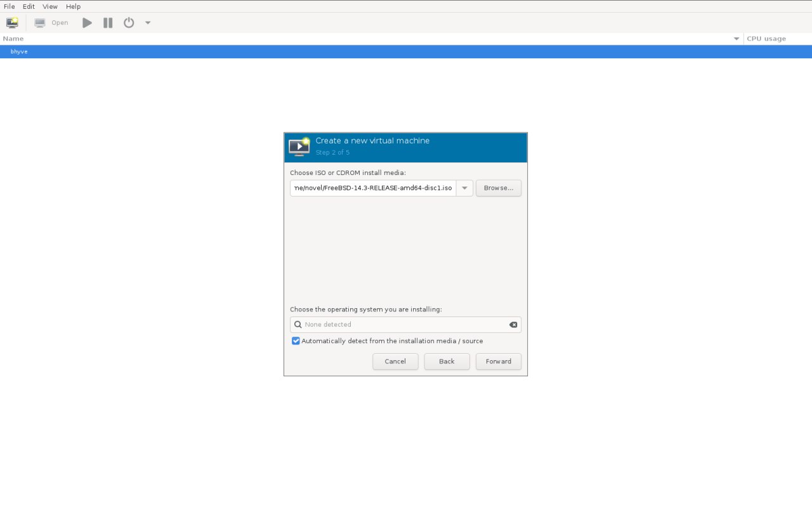Expand the shutdown options dropdown arrow
This screenshot has width=812, height=508.
coord(148,23)
